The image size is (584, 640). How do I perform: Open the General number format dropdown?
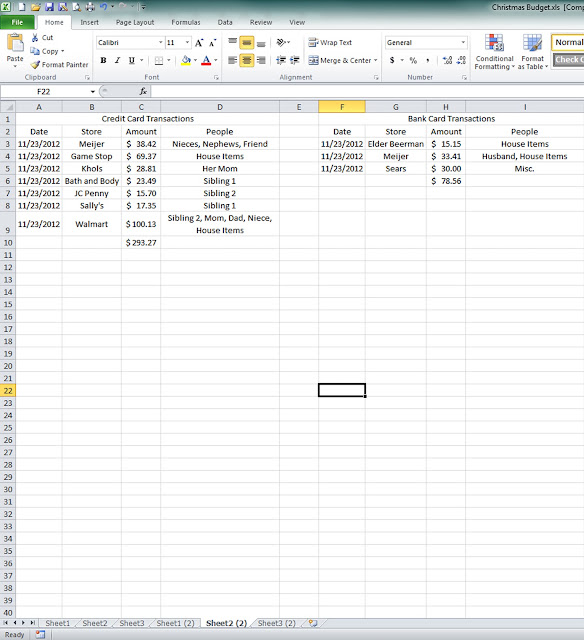(463, 42)
